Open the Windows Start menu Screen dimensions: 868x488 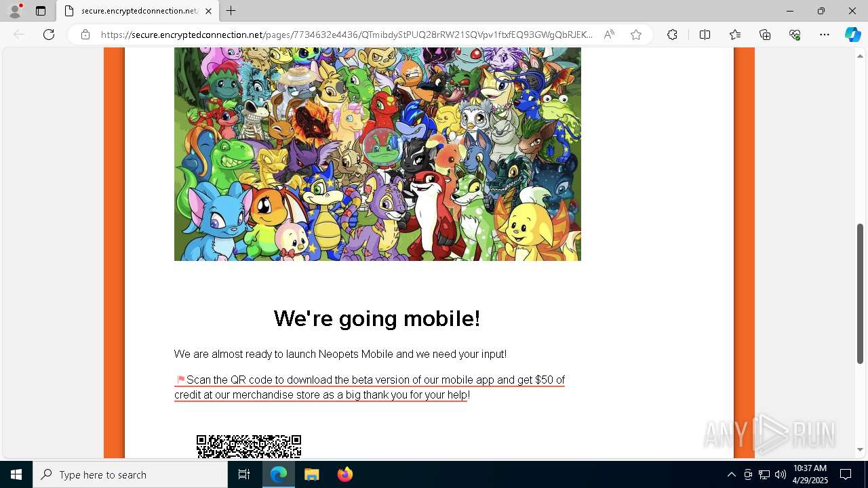coord(16,474)
